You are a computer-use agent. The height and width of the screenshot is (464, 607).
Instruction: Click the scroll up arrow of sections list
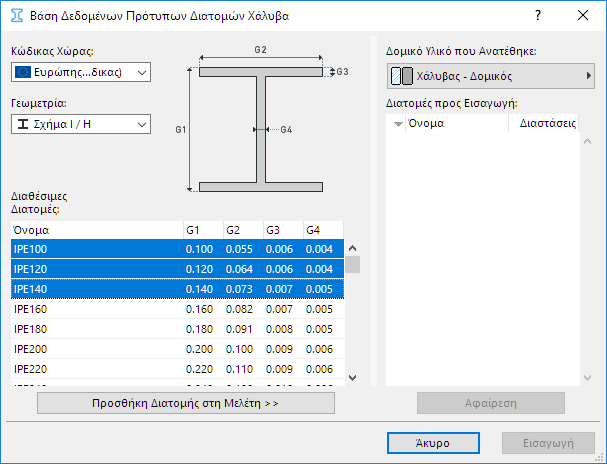tap(352, 248)
